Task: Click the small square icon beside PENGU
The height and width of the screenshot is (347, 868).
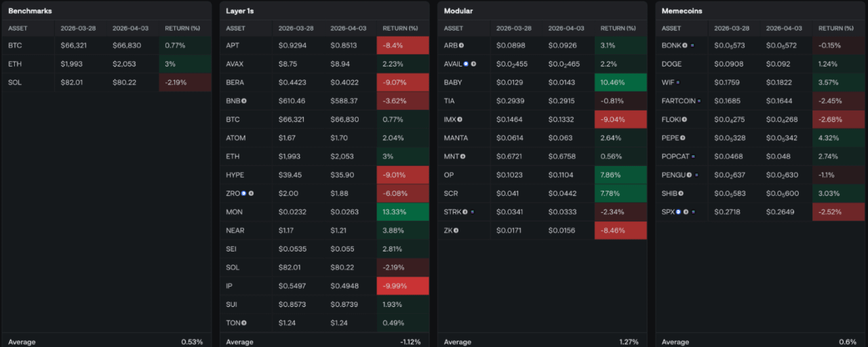Action: 696,175
